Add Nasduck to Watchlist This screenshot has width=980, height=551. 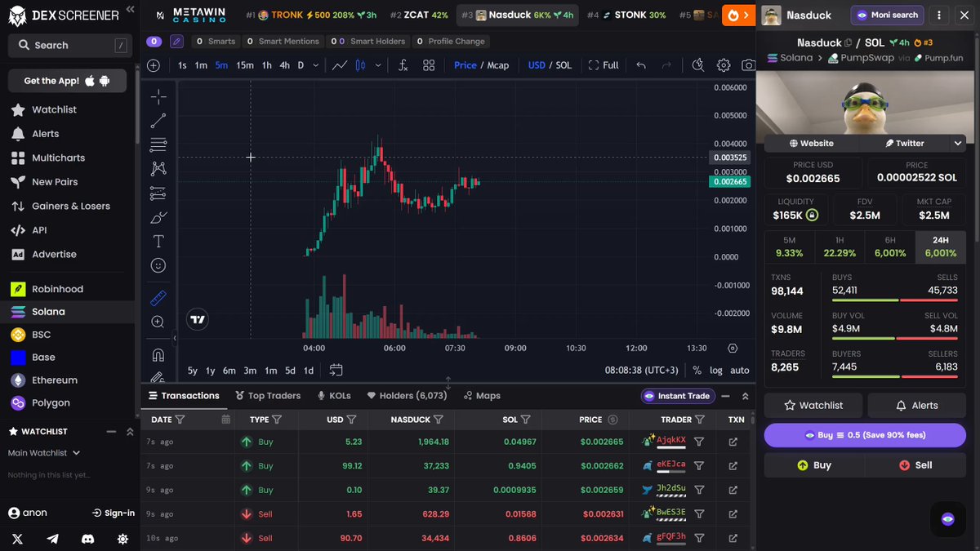click(813, 405)
